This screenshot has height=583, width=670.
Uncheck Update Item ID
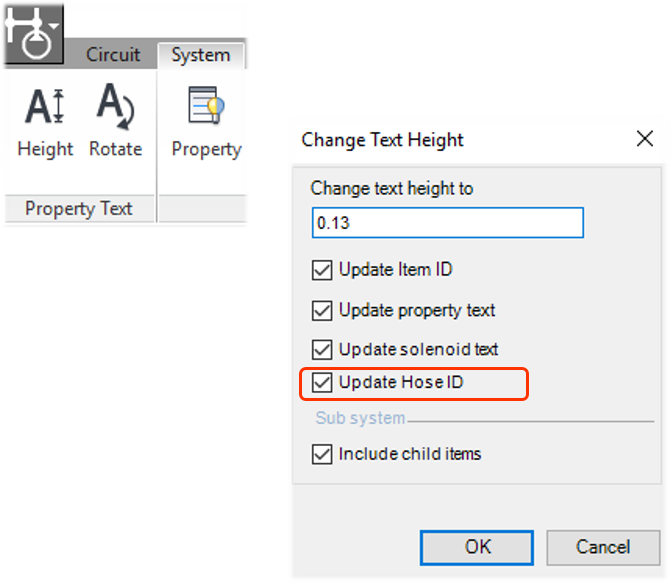[x=322, y=270]
